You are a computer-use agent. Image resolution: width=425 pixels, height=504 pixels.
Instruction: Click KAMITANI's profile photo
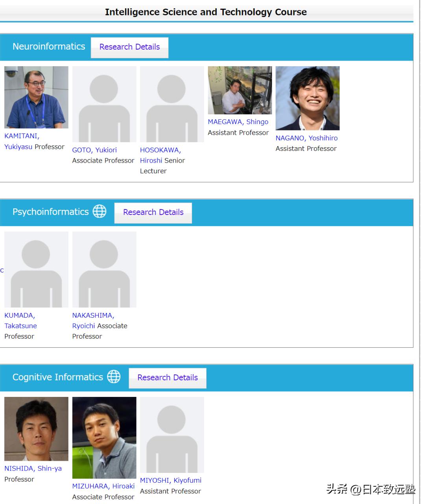36,97
